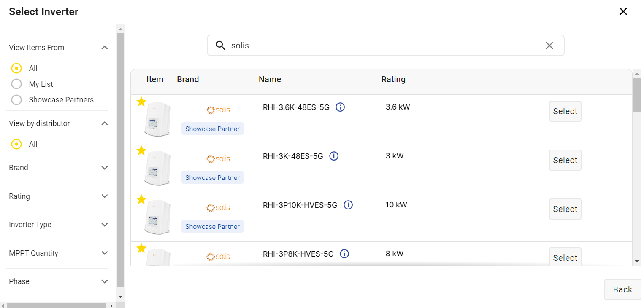Viewport: 644px width, 308px height.
Task: Click Showcase Partner badge on RHI-3K-48ES-5G
Action: [x=212, y=178]
